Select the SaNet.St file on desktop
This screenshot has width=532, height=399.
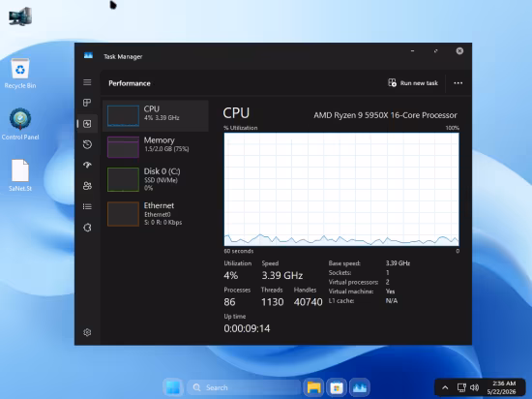[20, 175]
